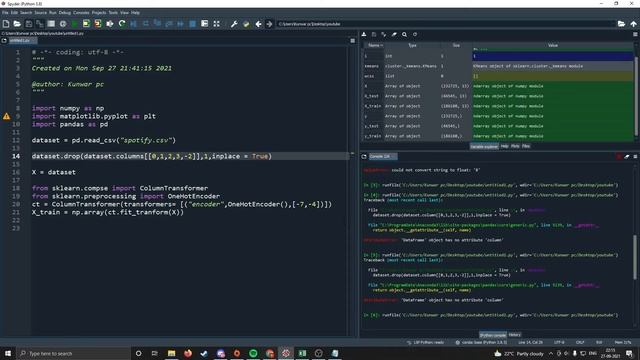Toggle fullscreen mode four-arrows icon
Viewport: 640px width, 360px height.
pyautogui.click(x=216, y=24)
